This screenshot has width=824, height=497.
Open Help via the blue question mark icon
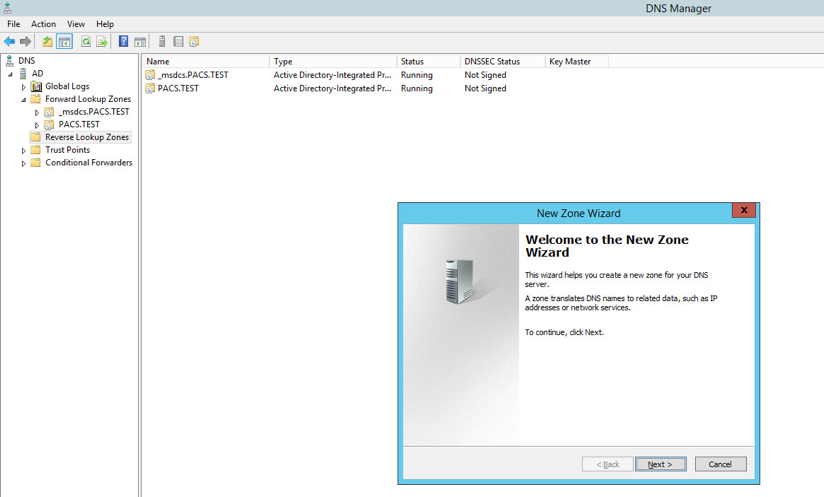(124, 42)
